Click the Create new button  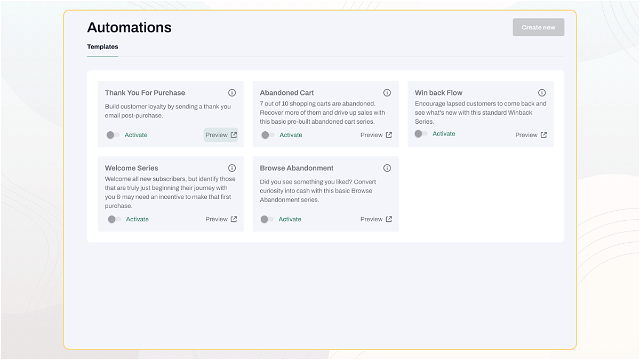coord(538,27)
